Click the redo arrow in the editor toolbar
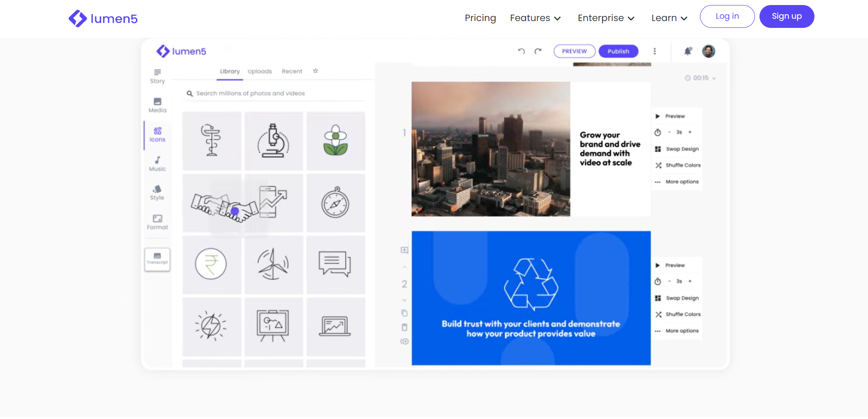Viewport: 868px width, 419px height. click(x=538, y=51)
